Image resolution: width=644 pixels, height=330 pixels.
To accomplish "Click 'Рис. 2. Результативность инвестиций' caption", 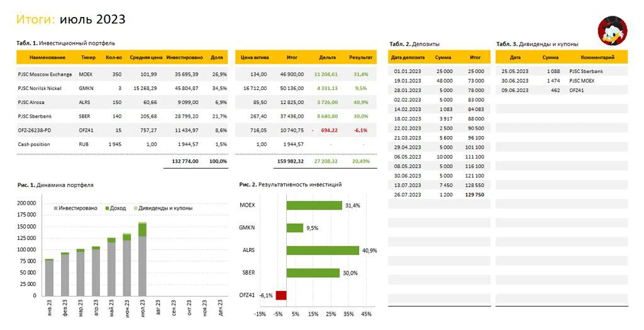I will coord(291,185).
